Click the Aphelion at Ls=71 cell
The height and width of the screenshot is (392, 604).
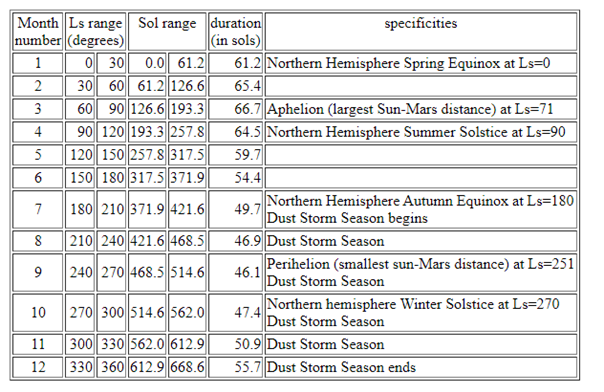coord(421,109)
